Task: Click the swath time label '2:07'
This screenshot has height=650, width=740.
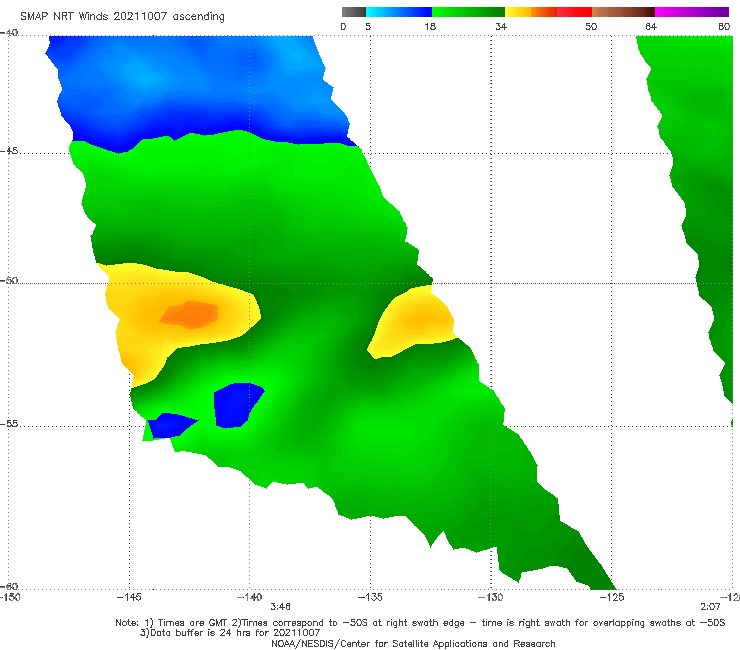Action: tap(710, 607)
